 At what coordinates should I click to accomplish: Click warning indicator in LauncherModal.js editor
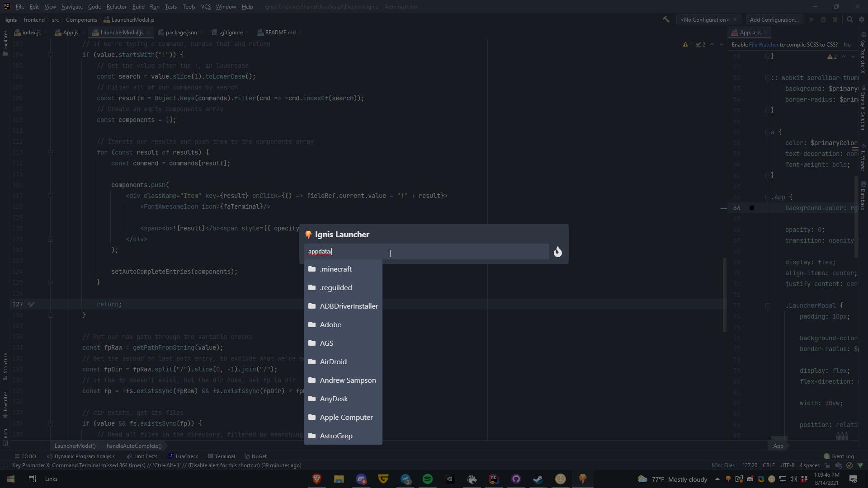click(687, 44)
